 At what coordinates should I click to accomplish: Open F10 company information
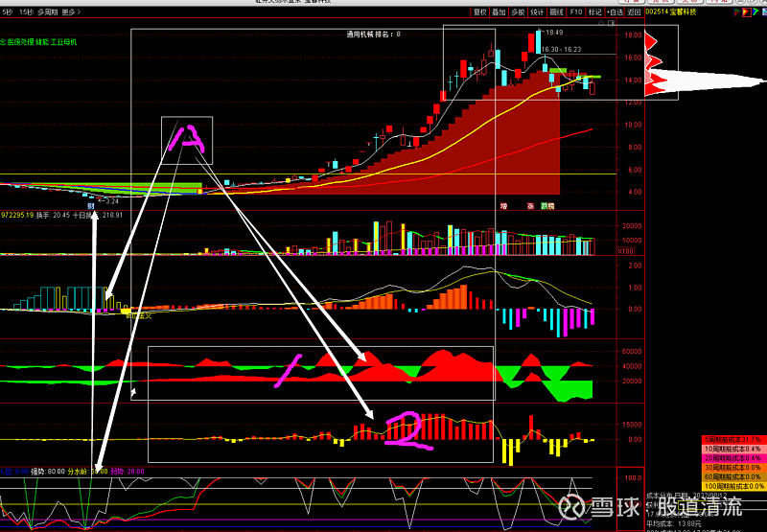coord(575,12)
